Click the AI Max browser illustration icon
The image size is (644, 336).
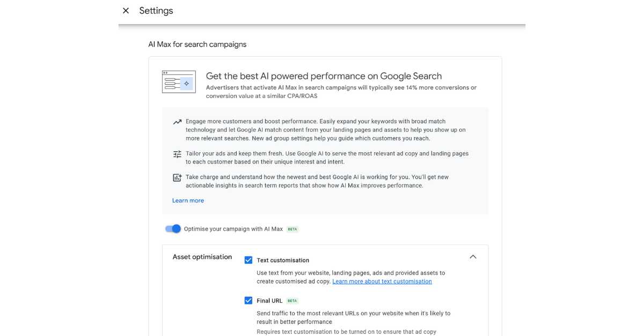coord(179,82)
